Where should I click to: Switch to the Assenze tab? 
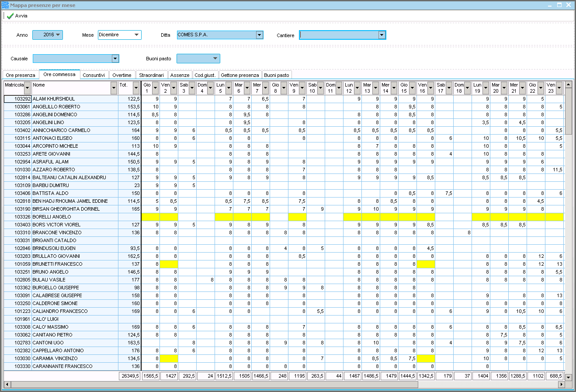[x=180, y=75]
